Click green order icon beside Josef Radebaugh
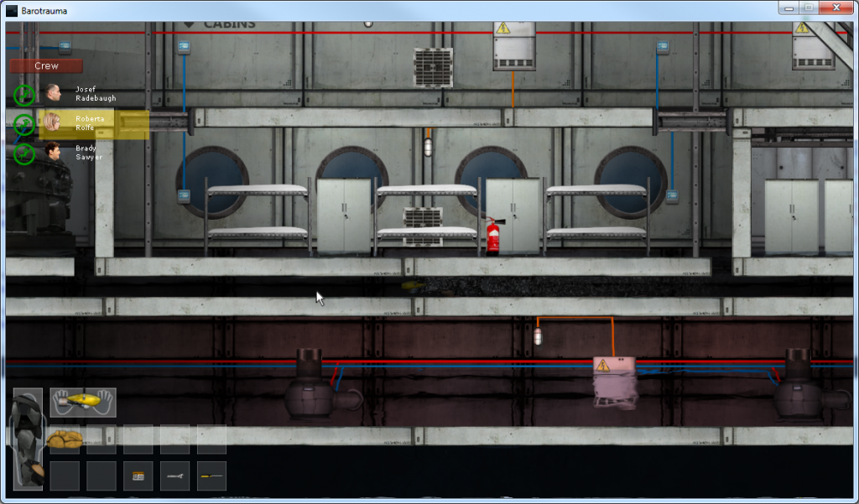859x504 pixels. pyautogui.click(x=23, y=93)
